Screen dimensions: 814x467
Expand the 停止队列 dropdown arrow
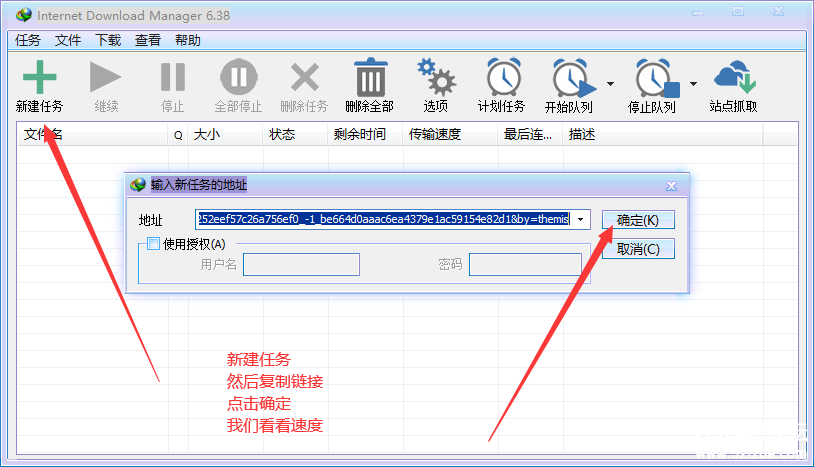(x=694, y=84)
